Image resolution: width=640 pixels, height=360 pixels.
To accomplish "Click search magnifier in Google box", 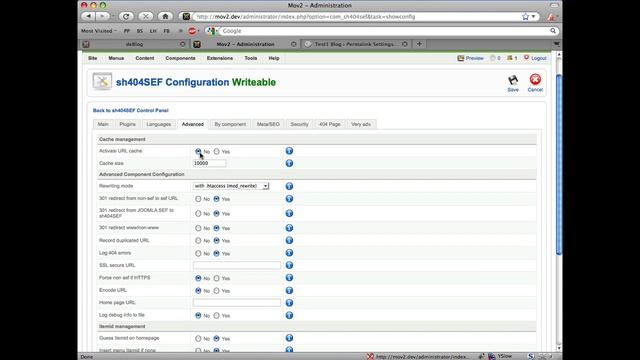I will (x=553, y=31).
